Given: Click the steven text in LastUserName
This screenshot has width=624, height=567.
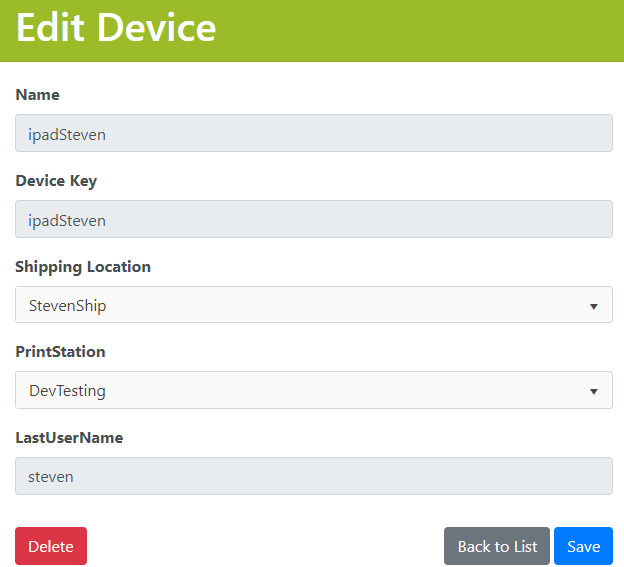Looking at the screenshot, I should [51, 477].
